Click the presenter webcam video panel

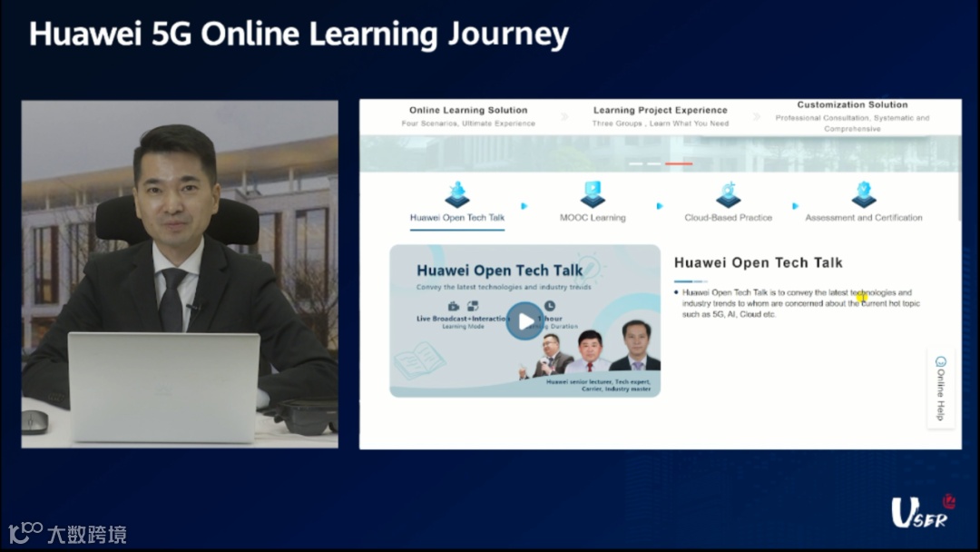(x=180, y=274)
